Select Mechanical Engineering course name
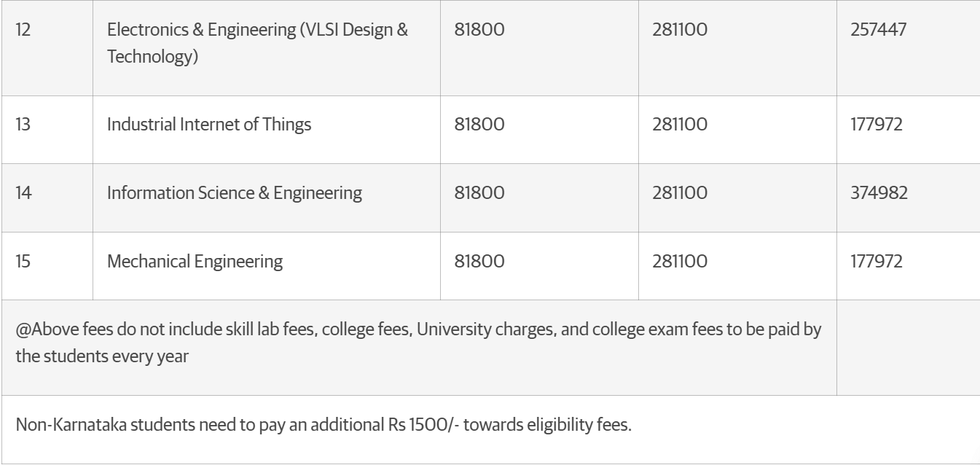Screen dimensions: 980x465 pyautogui.click(x=195, y=262)
